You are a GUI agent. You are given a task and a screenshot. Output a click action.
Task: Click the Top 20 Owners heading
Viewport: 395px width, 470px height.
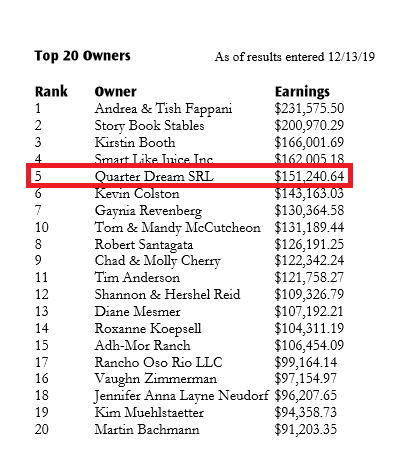(x=82, y=56)
